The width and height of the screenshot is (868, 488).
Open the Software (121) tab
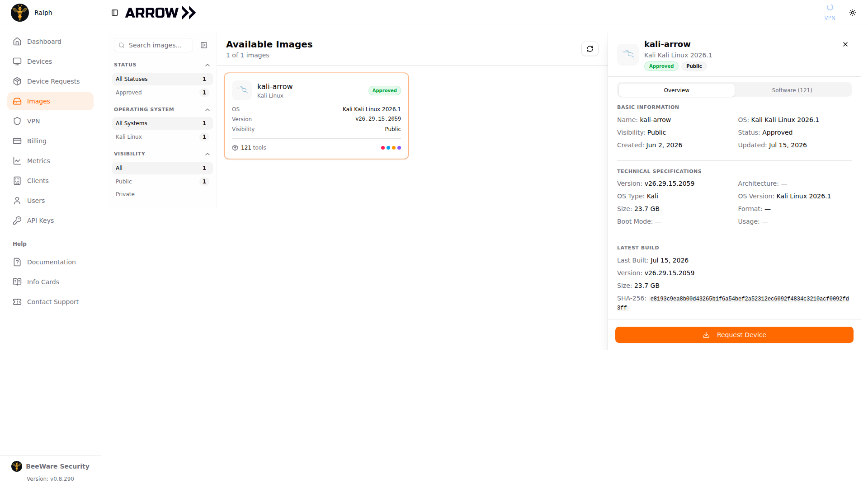pyautogui.click(x=792, y=90)
